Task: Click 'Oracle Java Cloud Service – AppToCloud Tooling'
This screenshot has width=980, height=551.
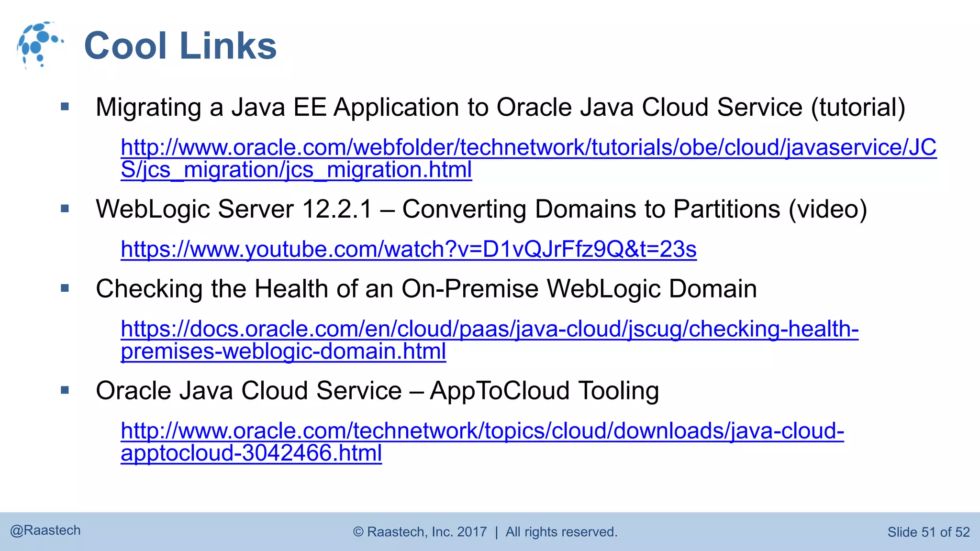Action: pos(378,391)
